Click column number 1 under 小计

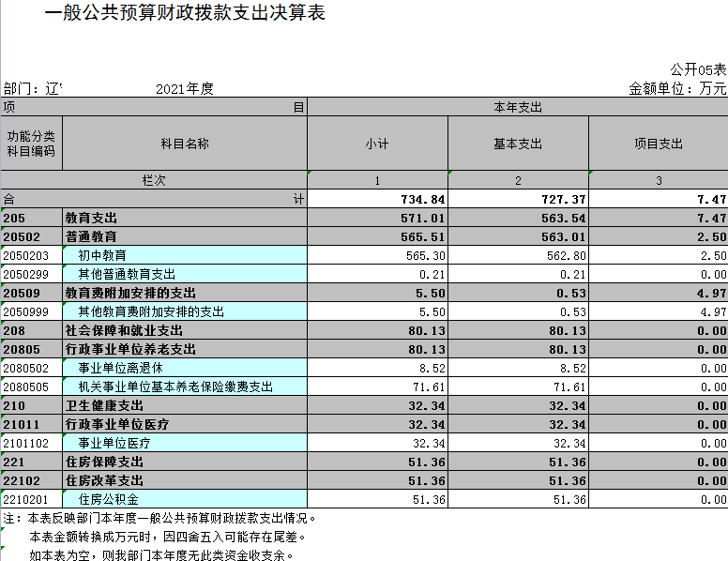point(377,180)
